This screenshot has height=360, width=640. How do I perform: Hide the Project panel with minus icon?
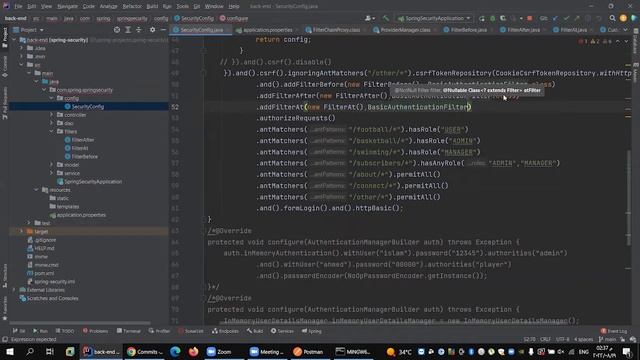point(163,30)
